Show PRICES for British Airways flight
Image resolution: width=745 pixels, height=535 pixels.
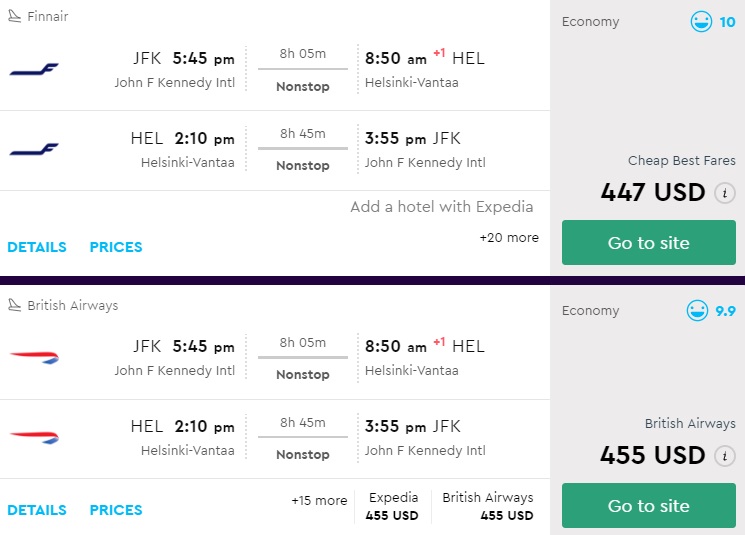[x=116, y=510]
